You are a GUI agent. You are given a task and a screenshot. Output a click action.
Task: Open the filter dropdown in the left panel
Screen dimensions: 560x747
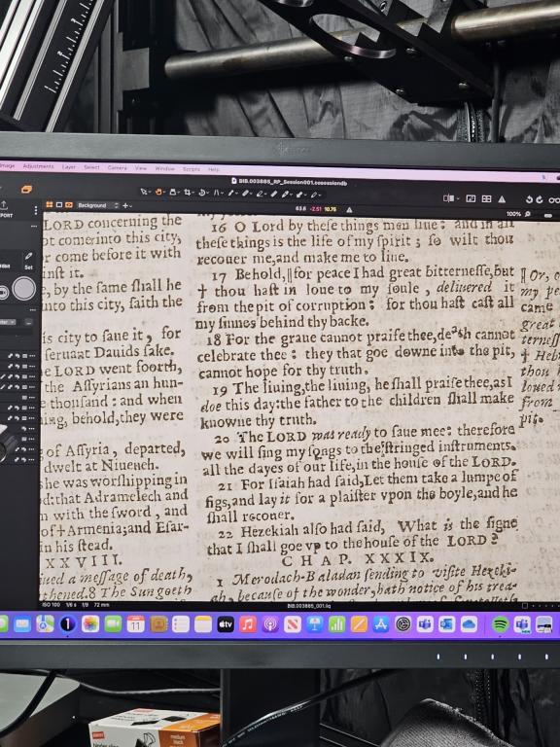[8, 322]
